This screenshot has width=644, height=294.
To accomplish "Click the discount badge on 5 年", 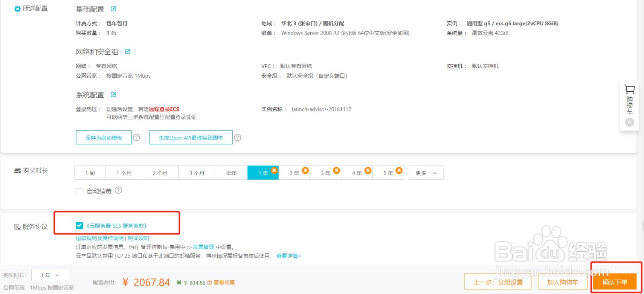I will tap(399, 170).
